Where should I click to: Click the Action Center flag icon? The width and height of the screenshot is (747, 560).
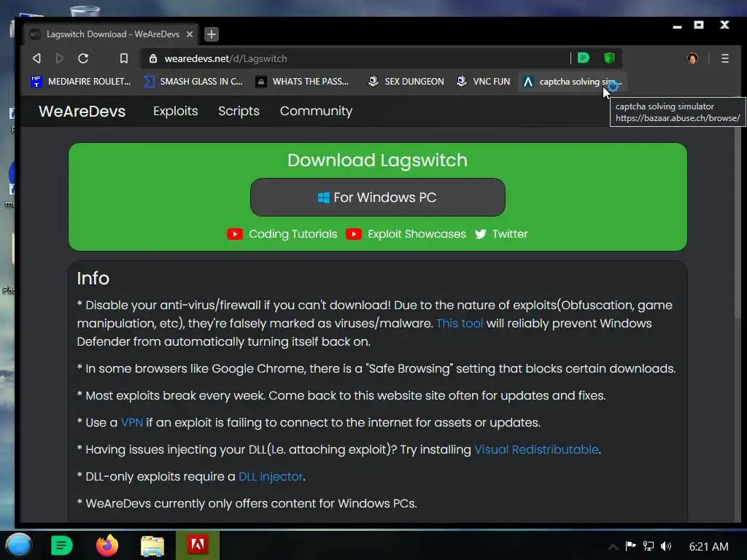630,546
